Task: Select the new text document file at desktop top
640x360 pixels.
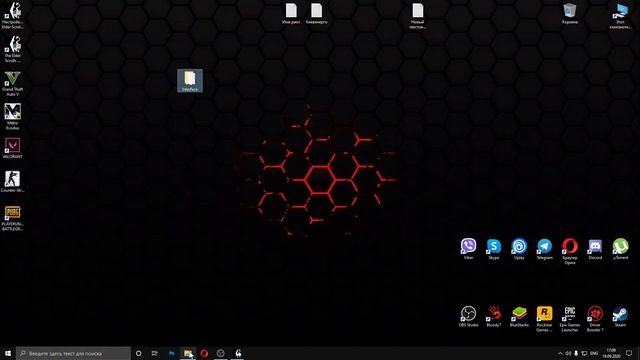Action: click(x=418, y=16)
